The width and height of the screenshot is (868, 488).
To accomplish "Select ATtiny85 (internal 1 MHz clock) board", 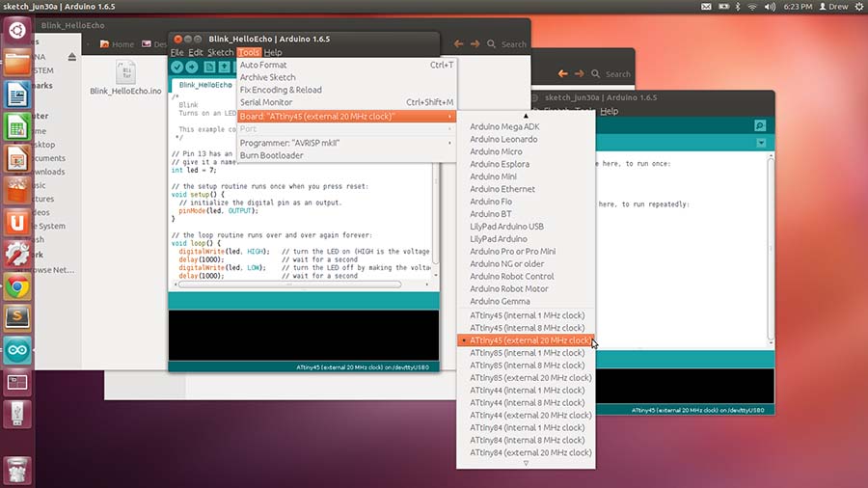I will [x=526, y=352].
